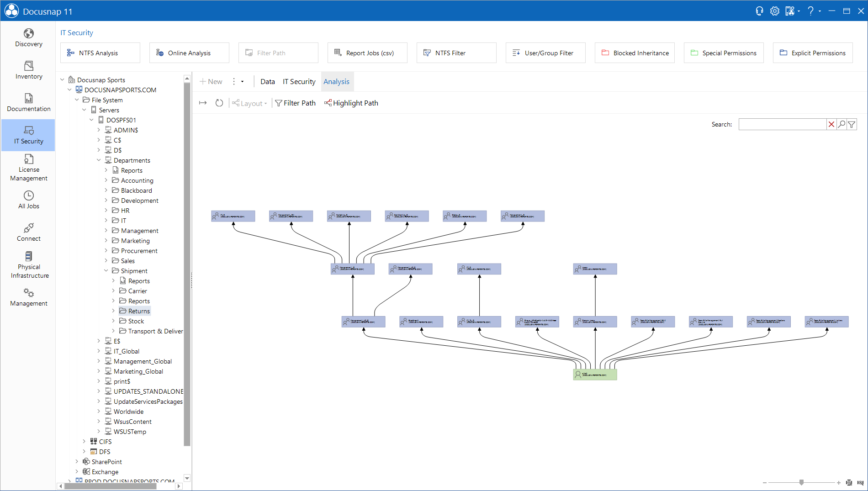Open dropdown arrow next to more options
868x491 pixels.
(x=243, y=81)
